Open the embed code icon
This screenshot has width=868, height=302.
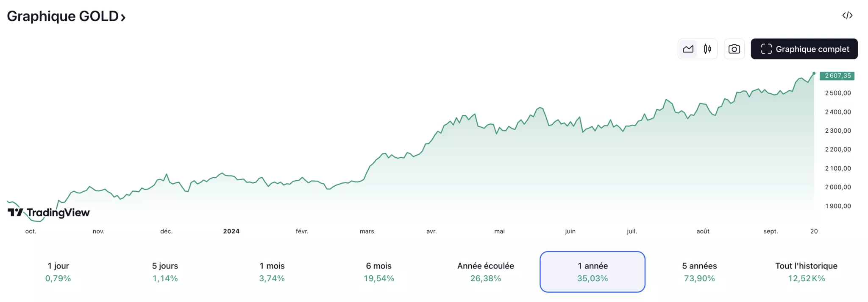click(847, 16)
